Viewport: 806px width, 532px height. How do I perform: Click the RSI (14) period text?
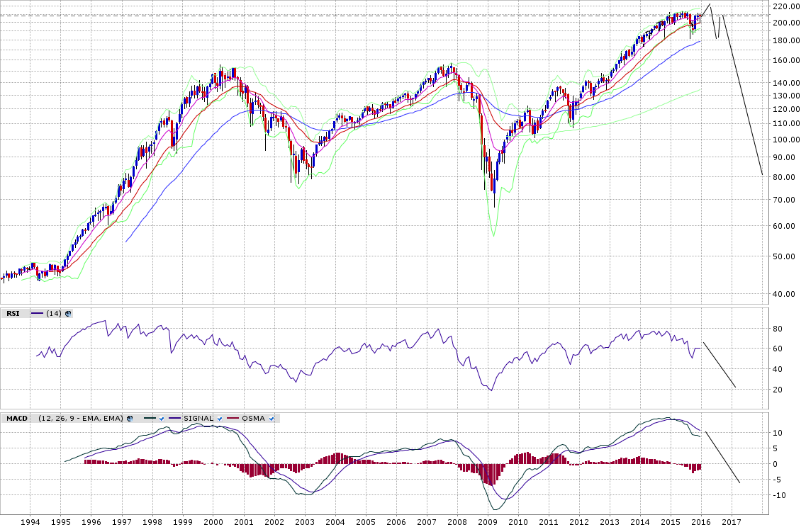pos(53,313)
